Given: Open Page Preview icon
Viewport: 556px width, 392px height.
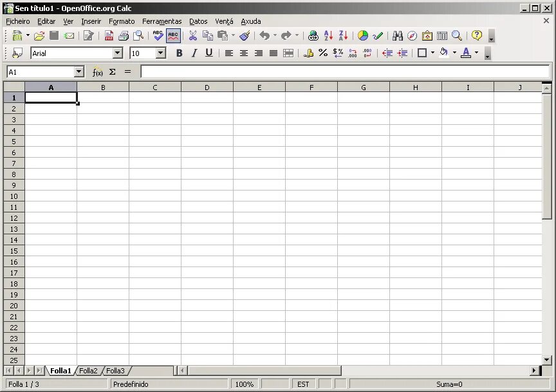Looking at the screenshot, I should pos(138,35).
